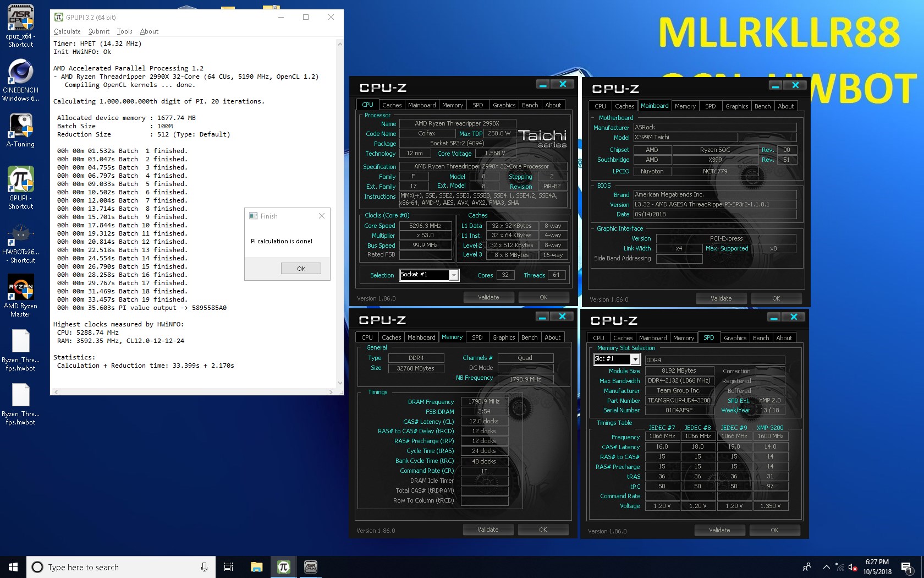Click OK in CPU-Z Mainboard window
This screenshot has width=924, height=578.
click(x=776, y=298)
